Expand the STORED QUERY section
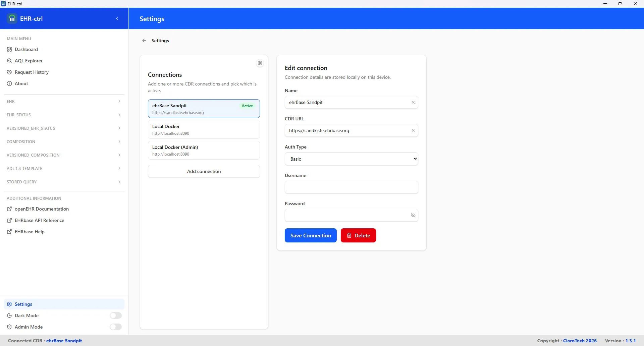Screen dimensions: 644x346 [64, 182]
